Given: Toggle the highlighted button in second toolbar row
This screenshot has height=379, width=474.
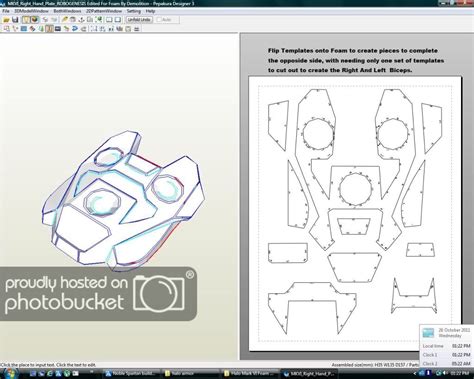Looking at the screenshot, I should point(49,29).
